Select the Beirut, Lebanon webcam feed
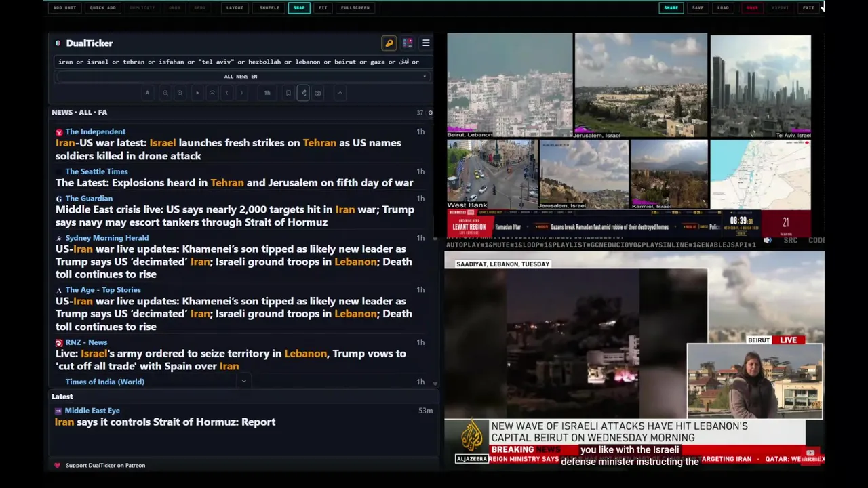The image size is (868, 488). (x=509, y=85)
